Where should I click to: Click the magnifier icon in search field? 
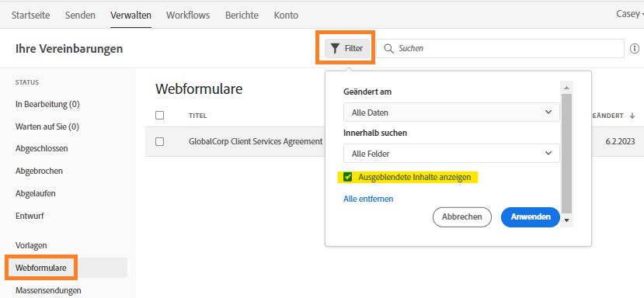(388, 48)
